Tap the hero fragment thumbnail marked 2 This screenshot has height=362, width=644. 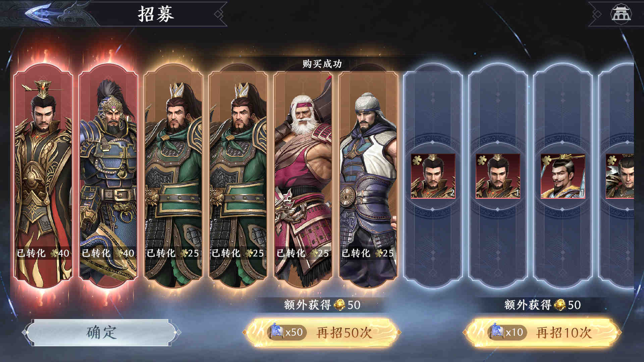(x=433, y=176)
